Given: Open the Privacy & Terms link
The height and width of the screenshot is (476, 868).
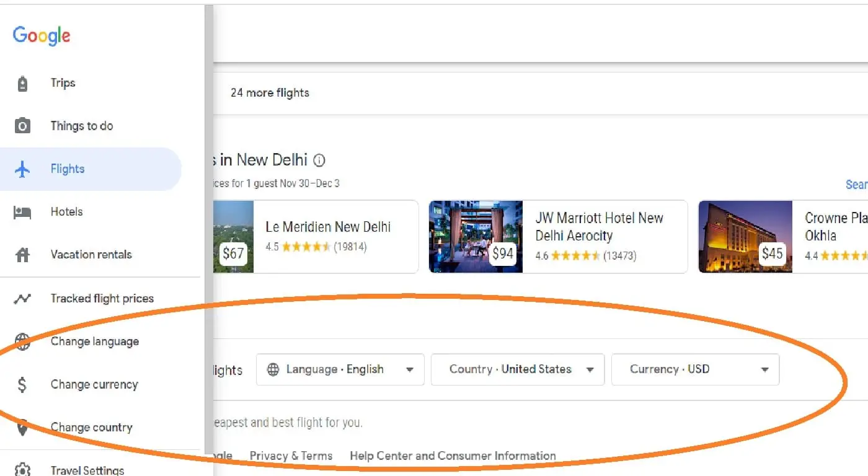Looking at the screenshot, I should tap(291, 456).
